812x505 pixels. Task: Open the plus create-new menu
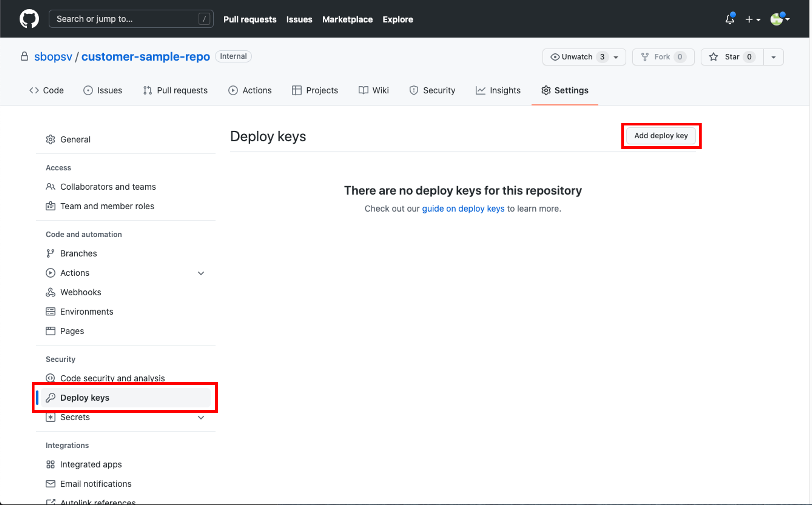tap(753, 19)
